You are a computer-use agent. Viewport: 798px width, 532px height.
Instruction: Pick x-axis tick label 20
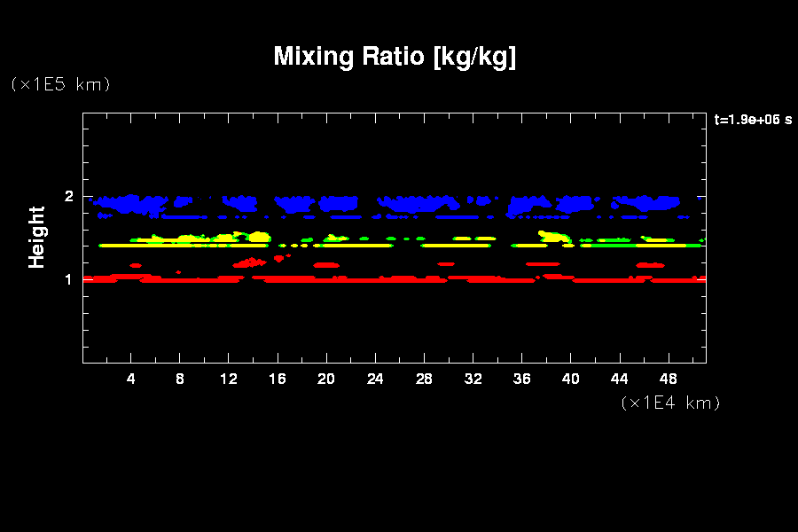click(326, 379)
